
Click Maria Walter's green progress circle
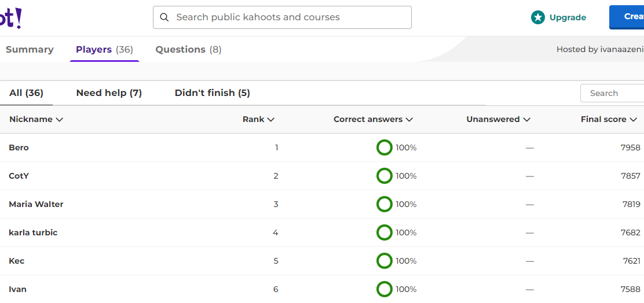pos(385,204)
